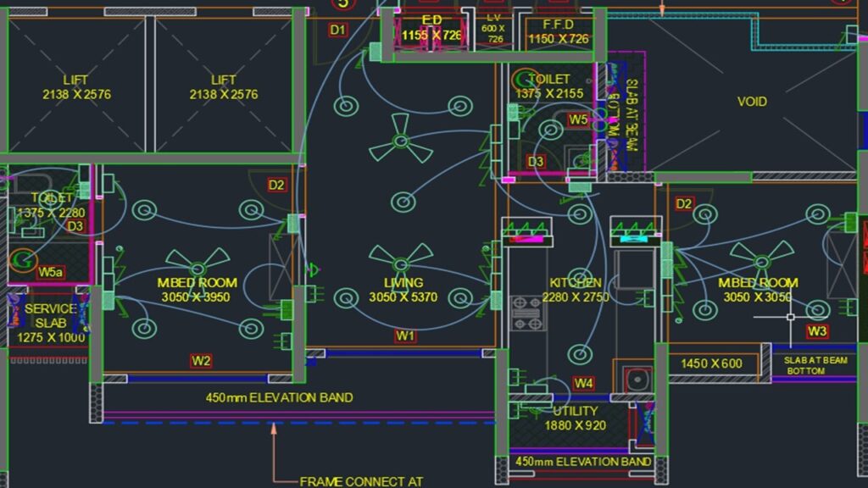Select the SLAB AT BEAM BOTTOM note
The height and width of the screenshot is (488, 868).
pos(815,365)
